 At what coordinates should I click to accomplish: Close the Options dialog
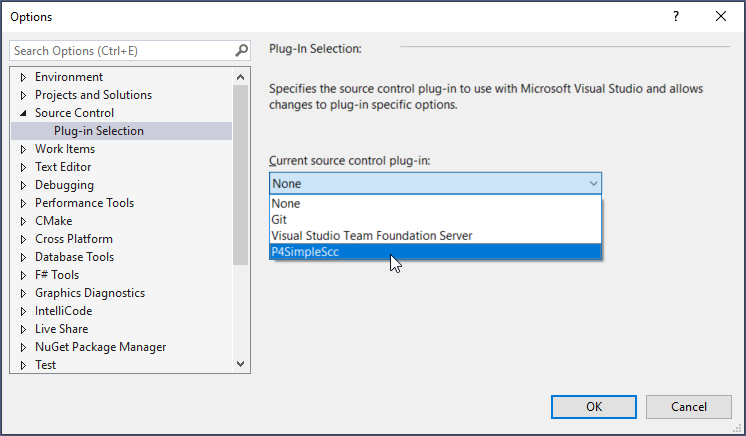(x=721, y=16)
